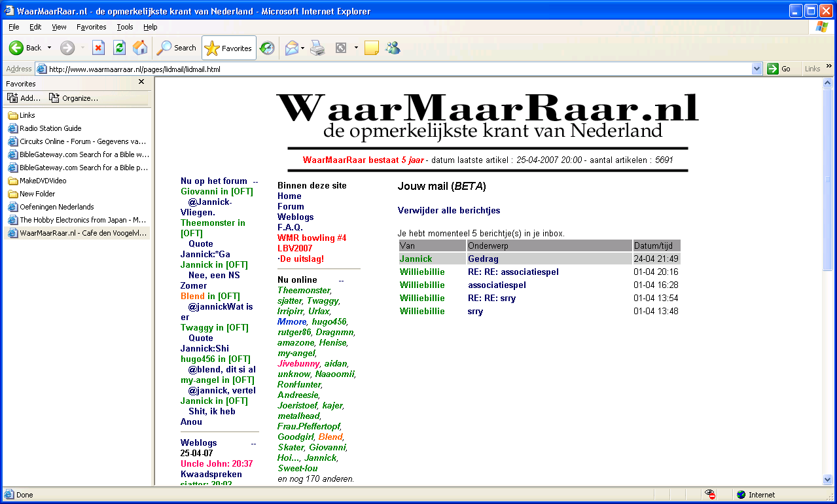Image resolution: width=837 pixels, height=504 pixels.
Task: Open the Back button history dropdown arrow
Action: coord(49,48)
